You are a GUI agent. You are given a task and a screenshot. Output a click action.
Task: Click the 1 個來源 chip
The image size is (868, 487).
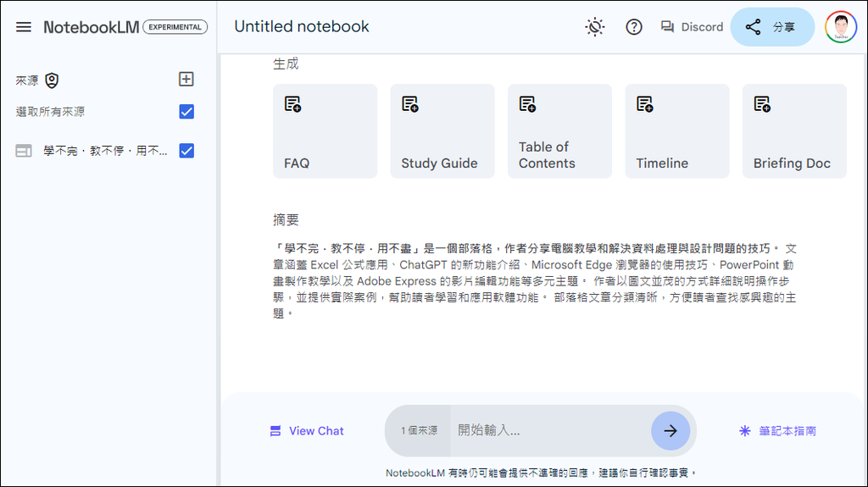point(419,430)
